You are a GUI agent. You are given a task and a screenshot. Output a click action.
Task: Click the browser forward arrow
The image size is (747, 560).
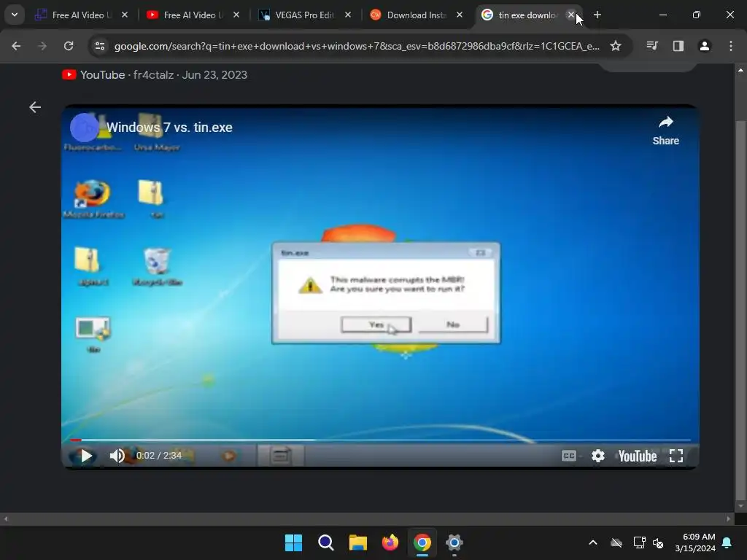[x=42, y=46]
